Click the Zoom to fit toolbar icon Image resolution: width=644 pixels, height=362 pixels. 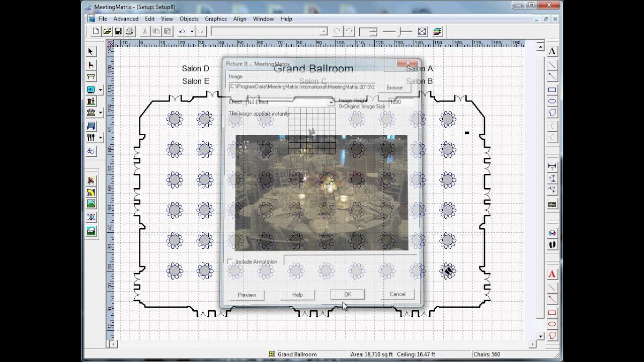click(422, 31)
